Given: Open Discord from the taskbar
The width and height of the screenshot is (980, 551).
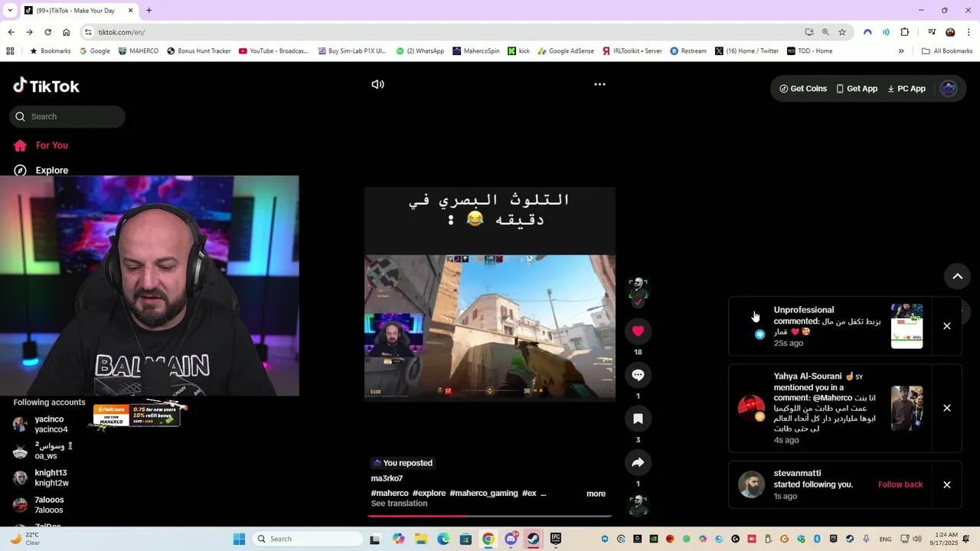Looking at the screenshot, I should click(511, 539).
